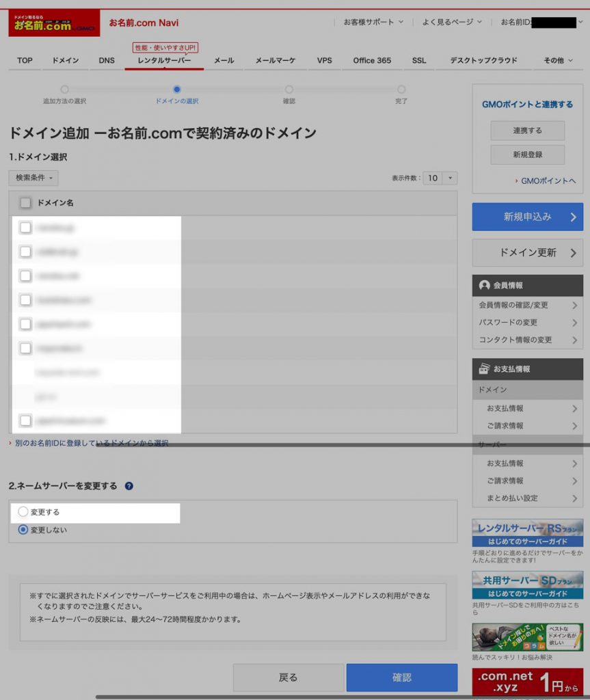
Task: Open the メール tab
Action: coord(224,60)
